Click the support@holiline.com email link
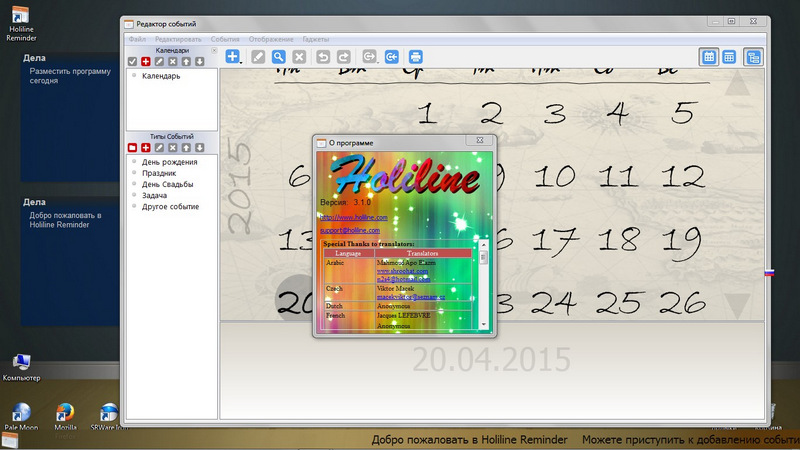 point(350,230)
